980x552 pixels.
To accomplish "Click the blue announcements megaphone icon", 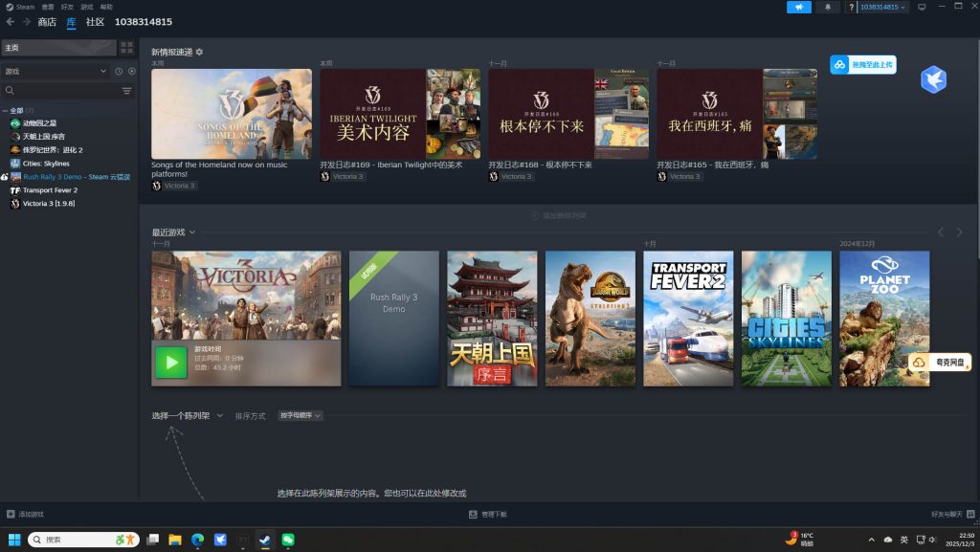I will point(798,7).
